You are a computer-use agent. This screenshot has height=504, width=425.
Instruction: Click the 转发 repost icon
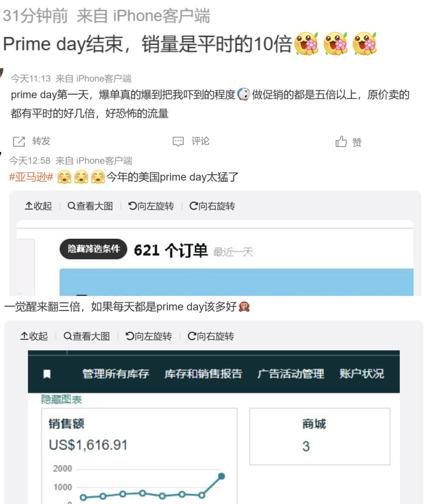(x=19, y=142)
